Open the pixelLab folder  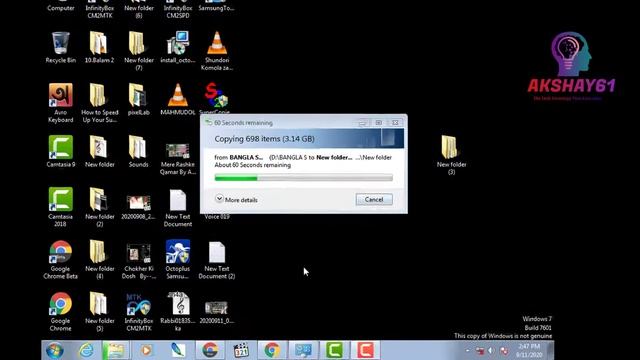(x=138, y=100)
